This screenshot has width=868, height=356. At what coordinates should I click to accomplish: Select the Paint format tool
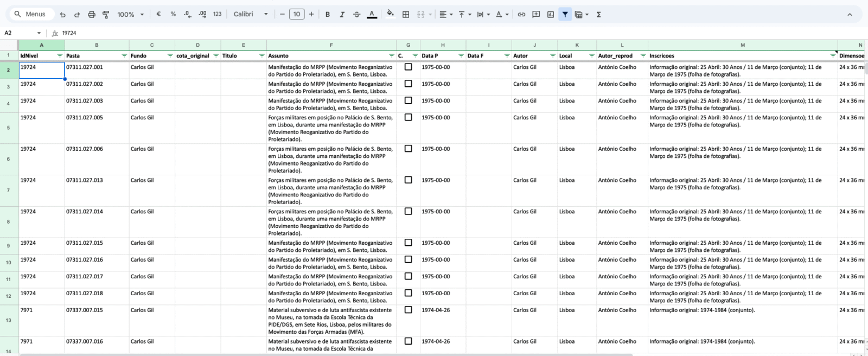tap(106, 15)
